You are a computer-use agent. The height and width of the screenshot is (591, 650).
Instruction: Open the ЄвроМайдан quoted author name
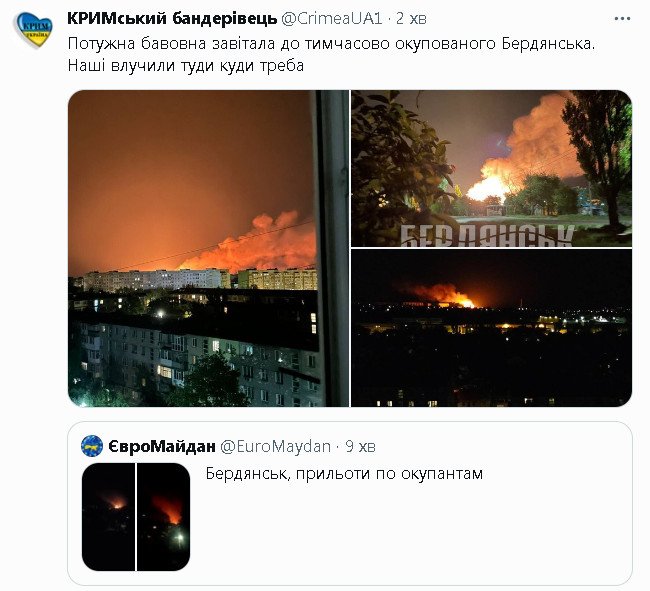pyautogui.click(x=162, y=446)
